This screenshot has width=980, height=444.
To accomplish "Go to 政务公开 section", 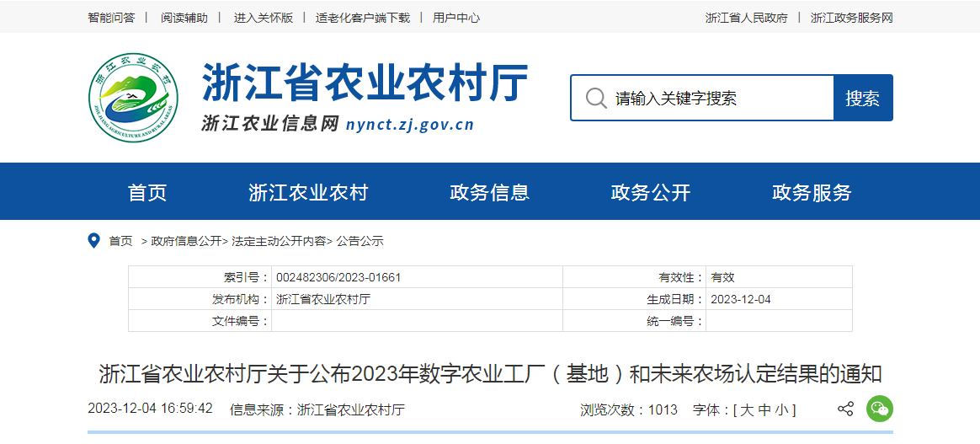I will [x=650, y=192].
